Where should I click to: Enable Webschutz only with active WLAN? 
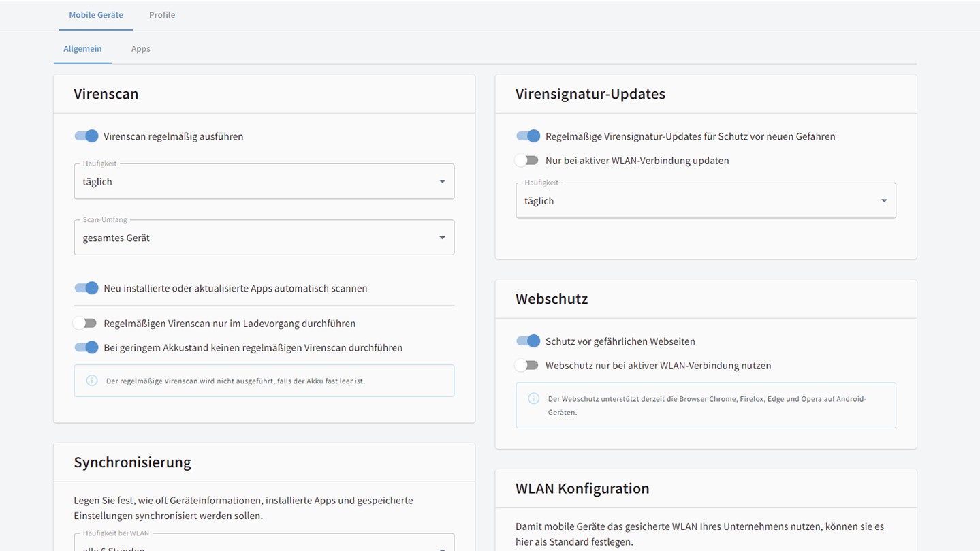coord(527,366)
